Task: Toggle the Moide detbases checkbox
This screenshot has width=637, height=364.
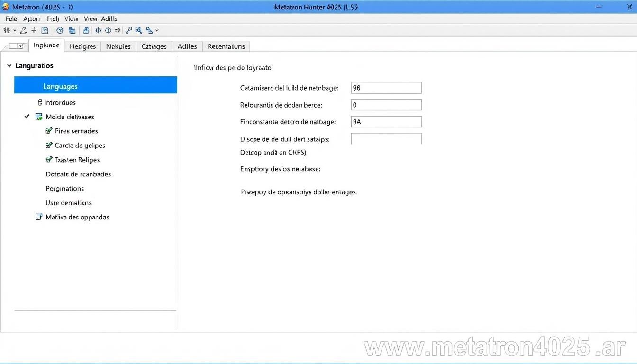Action: pos(27,117)
